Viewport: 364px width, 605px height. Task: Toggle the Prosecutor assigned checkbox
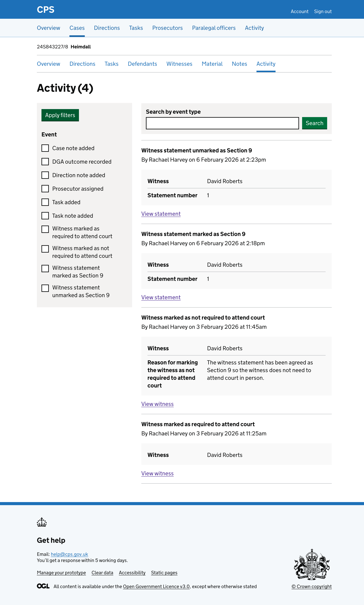coord(45,189)
